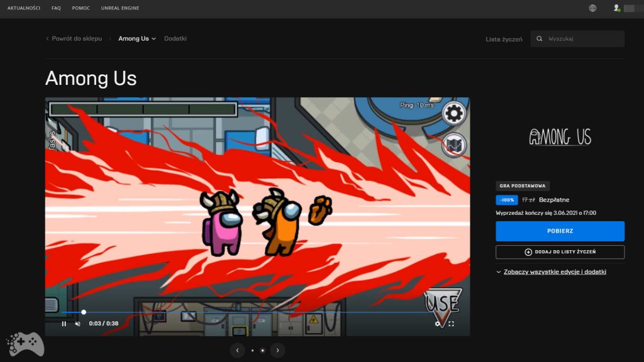Open the UNREAL ENGINE menu item
The image size is (644, 362).
[x=120, y=8]
